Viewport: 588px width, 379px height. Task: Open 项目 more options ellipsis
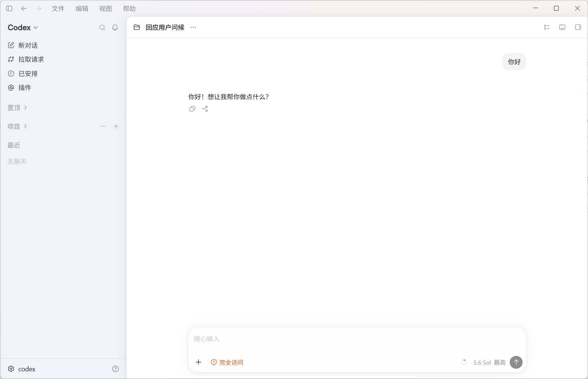pyautogui.click(x=103, y=126)
